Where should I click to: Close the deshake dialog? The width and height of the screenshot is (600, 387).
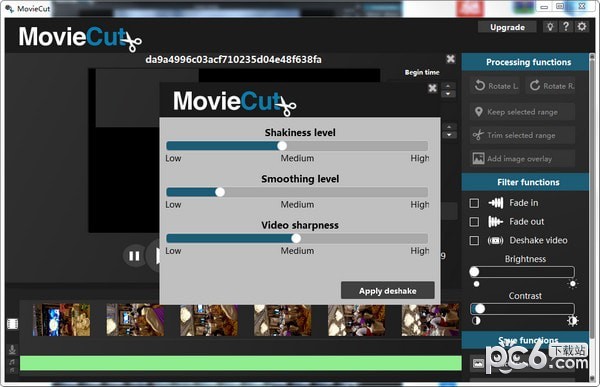point(432,88)
